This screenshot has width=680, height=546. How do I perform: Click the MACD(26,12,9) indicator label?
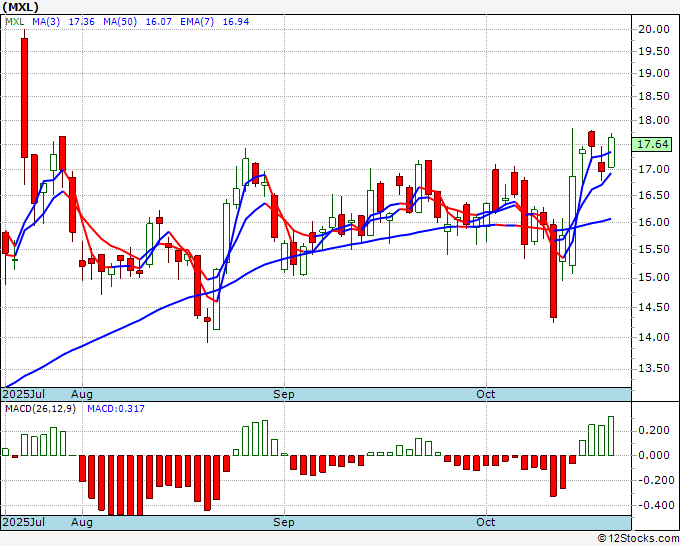pos(40,409)
